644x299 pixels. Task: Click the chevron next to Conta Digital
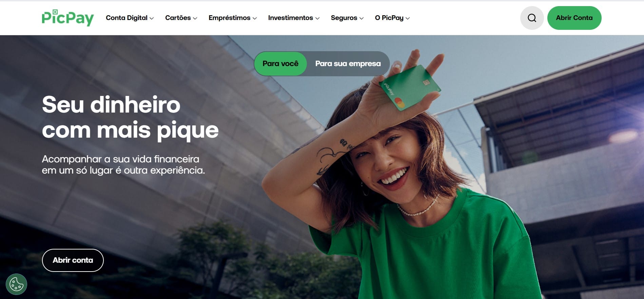tap(152, 18)
